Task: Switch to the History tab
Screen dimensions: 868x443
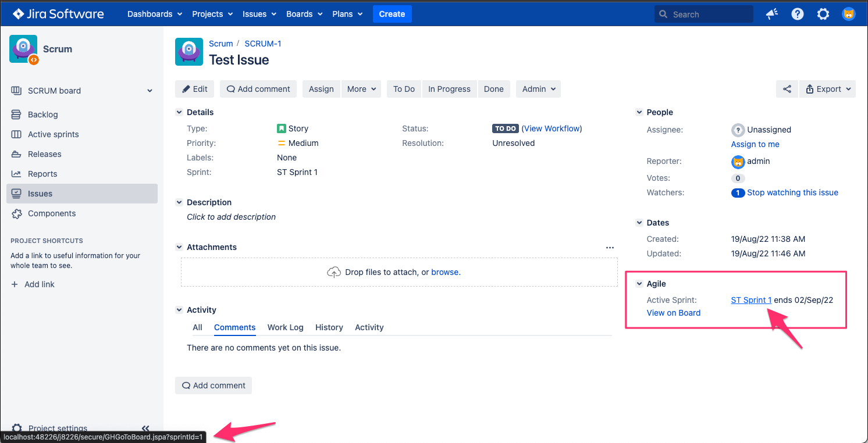Action: (x=329, y=327)
